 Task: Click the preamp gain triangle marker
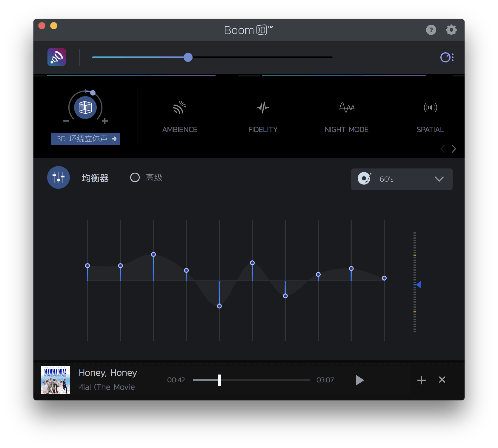point(418,285)
